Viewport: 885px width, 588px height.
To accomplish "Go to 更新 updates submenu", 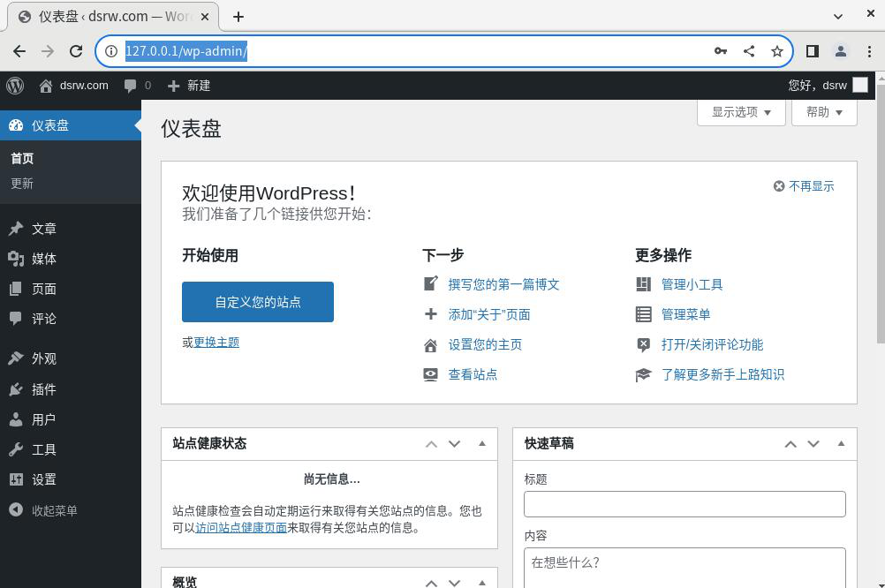I will point(22,184).
